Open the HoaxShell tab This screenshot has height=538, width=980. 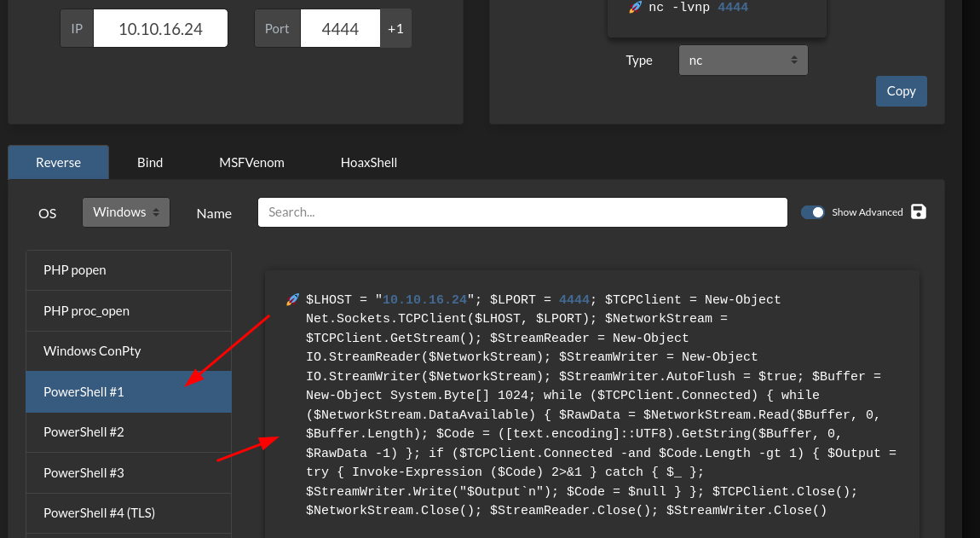click(369, 163)
